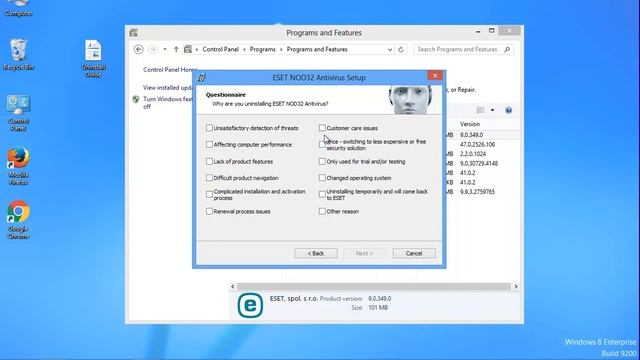Click the Control Panel breadcrumb
This screenshot has height=360, width=640.
click(220, 49)
